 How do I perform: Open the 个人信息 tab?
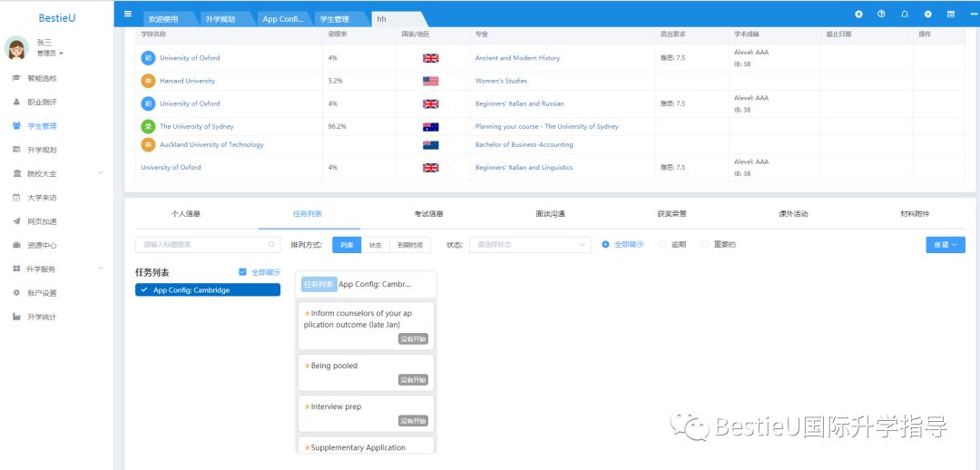186,214
